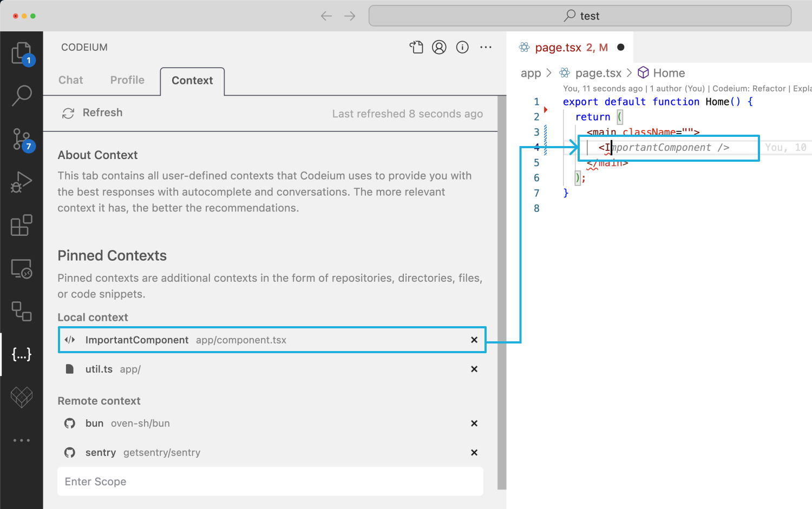Click line number 1 in the editor gutter
Image resolution: width=812 pixels, height=509 pixels.
(536, 102)
